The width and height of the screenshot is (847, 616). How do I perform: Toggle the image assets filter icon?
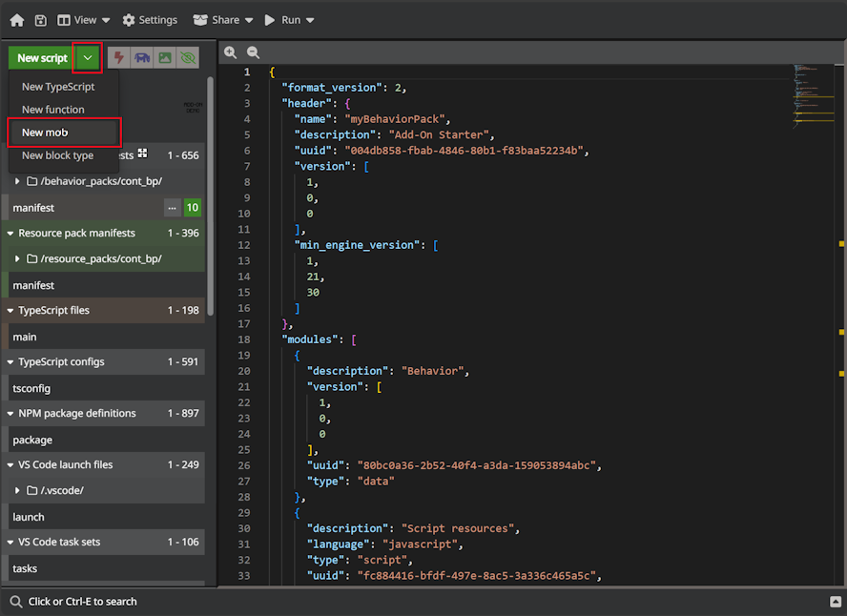pos(165,58)
